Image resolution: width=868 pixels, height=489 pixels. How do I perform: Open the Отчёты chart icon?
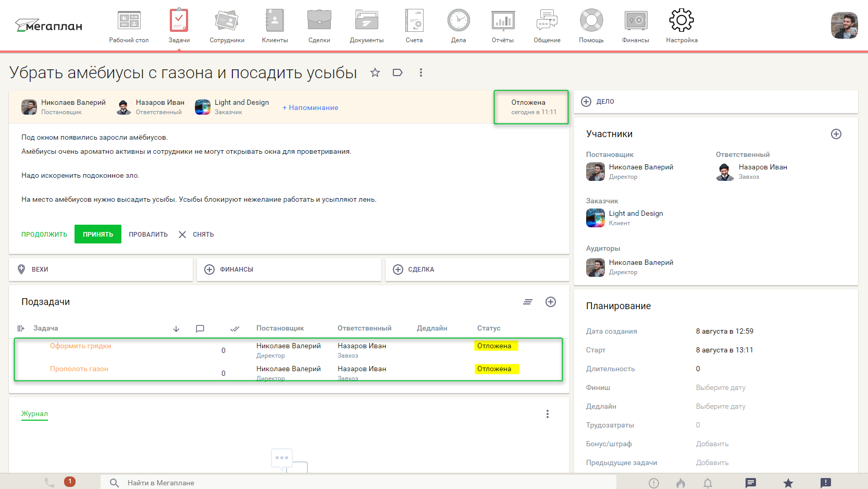coord(503,20)
